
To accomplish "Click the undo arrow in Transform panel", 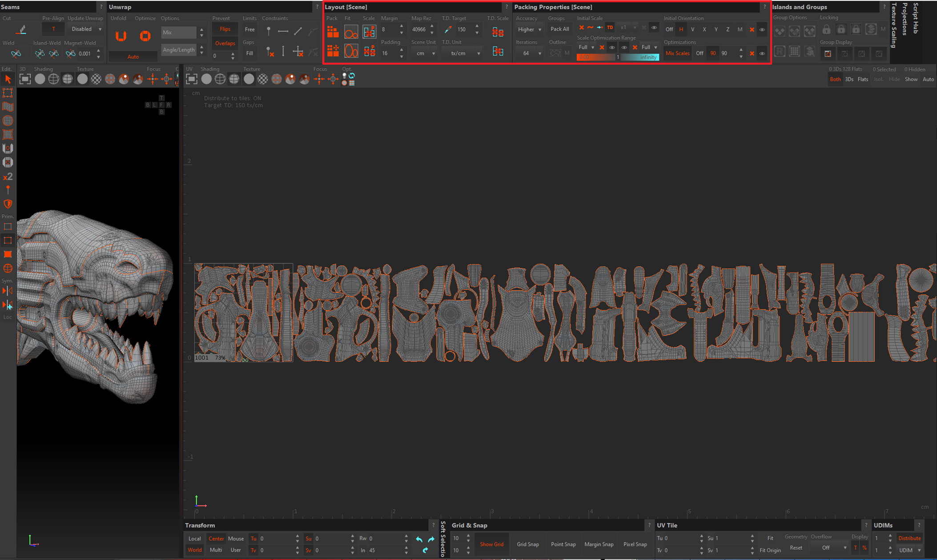I will coord(419,539).
